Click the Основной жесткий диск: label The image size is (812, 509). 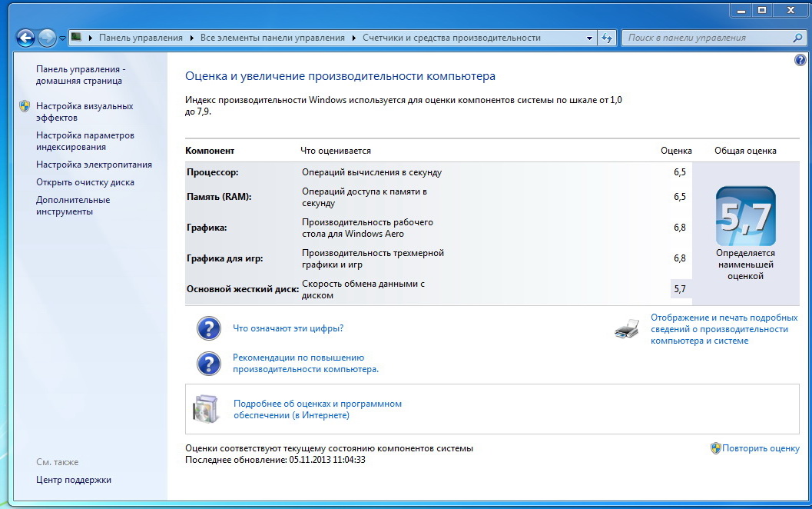coord(243,289)
